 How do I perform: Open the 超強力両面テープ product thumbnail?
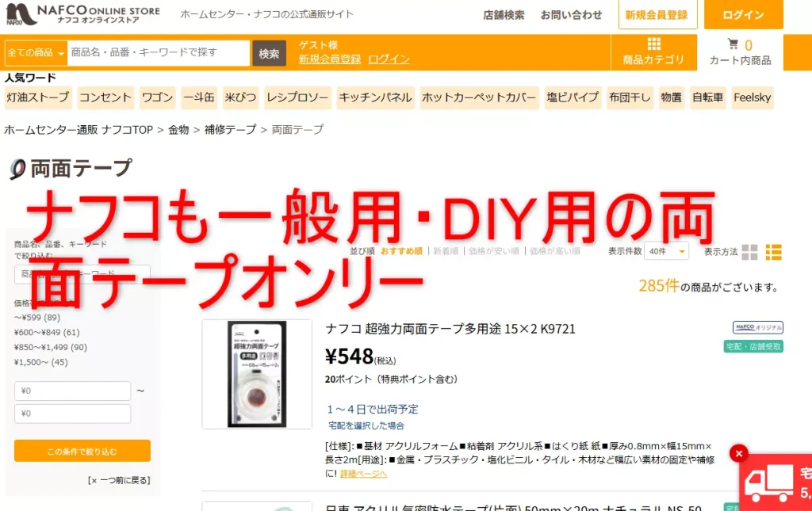coord(257,374)
